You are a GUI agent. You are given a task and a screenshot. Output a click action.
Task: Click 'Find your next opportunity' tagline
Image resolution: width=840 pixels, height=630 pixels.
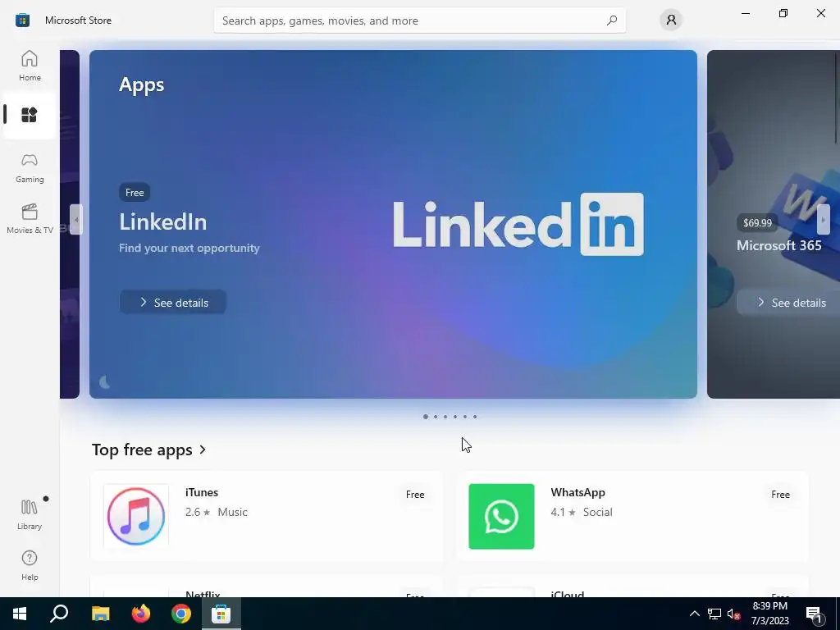pyautogui.click(x=189, y=248)
